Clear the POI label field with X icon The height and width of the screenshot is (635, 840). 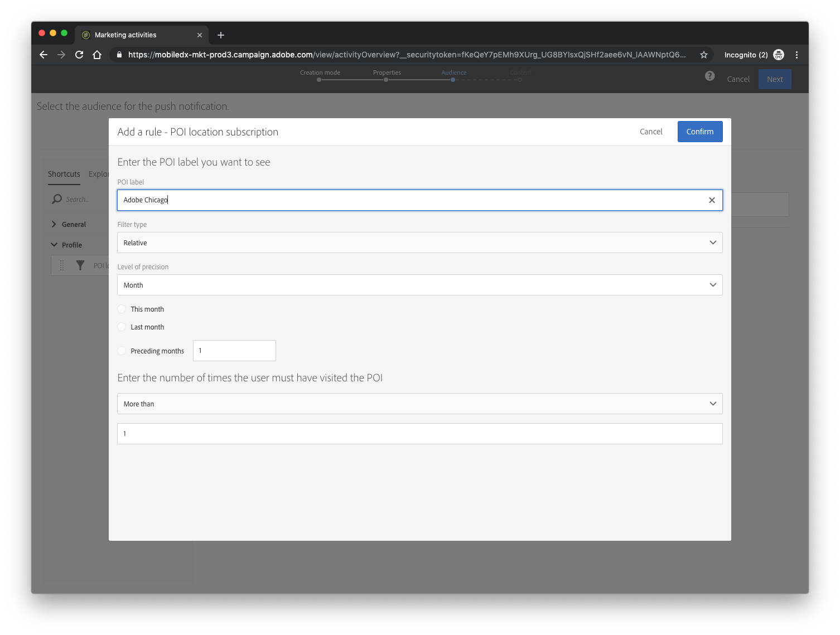(x=712, y=200)
